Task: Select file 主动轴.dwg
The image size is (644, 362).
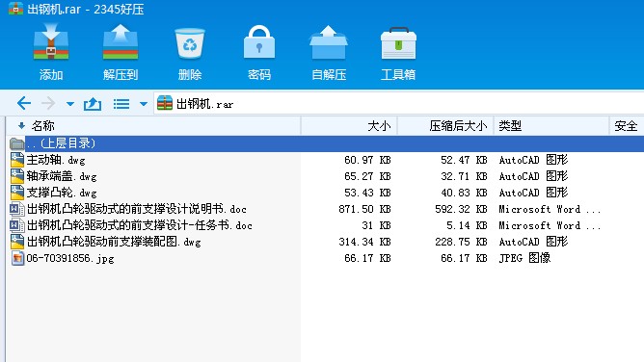Action: tap(56, 160)
